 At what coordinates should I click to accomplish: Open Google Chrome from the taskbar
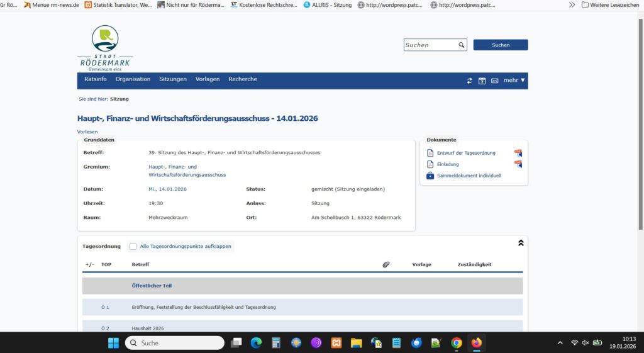(457, 343)
